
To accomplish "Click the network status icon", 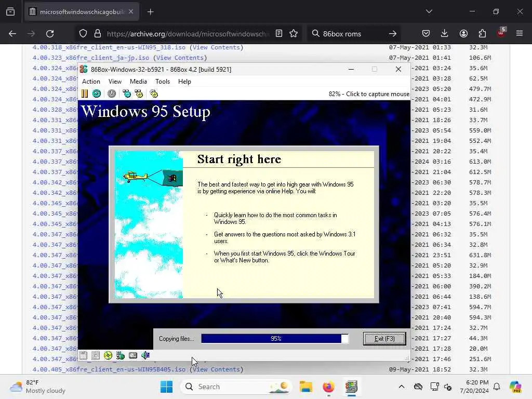I will click(121, 355).
